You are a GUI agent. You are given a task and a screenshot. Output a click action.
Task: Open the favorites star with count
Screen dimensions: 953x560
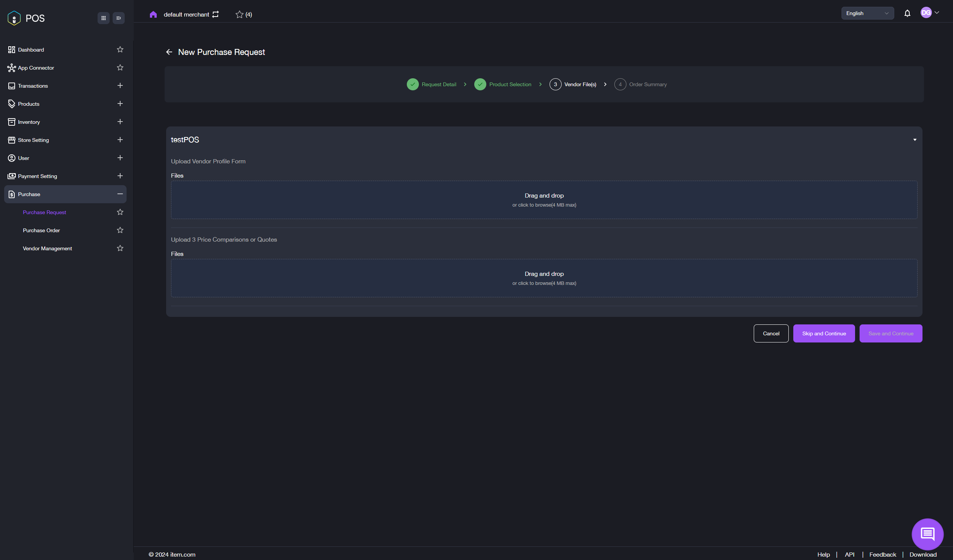click(244, 14)
